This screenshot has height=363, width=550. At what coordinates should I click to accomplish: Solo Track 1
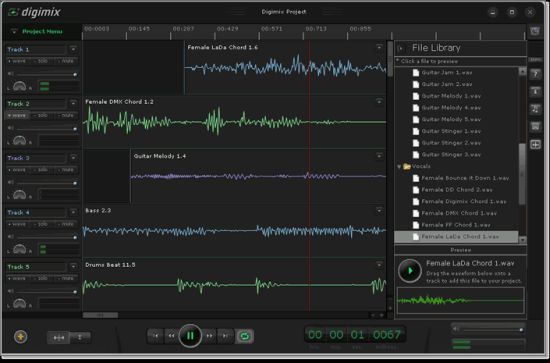coord(41,61)
